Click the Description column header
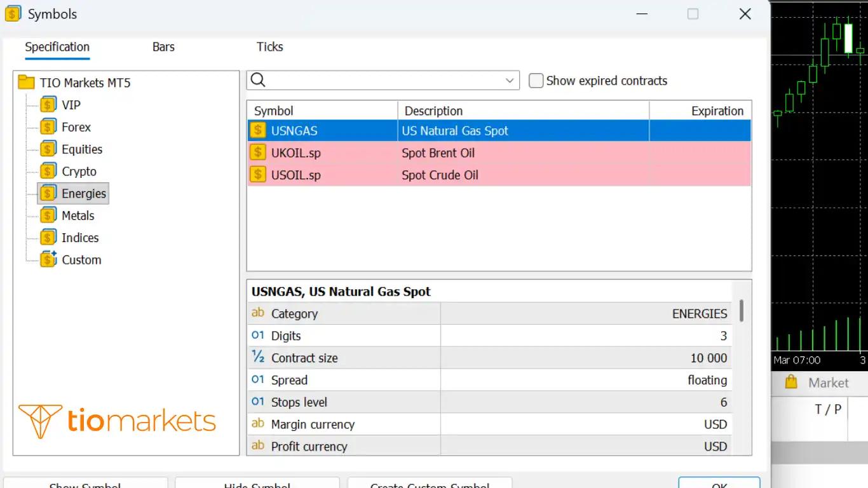This screenshot has width=868, height=488. 524,111
